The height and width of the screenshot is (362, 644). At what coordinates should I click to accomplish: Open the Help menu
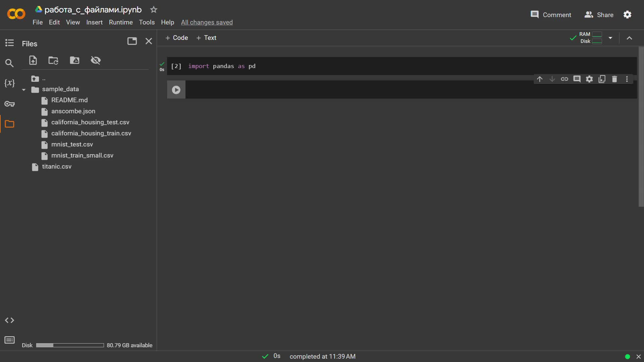167,22
